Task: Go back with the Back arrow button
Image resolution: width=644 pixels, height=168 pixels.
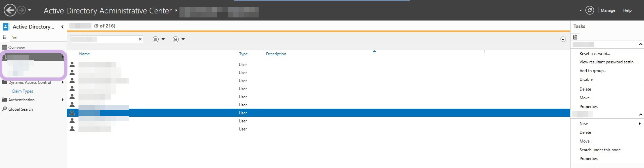Action: tap(10, 10)
